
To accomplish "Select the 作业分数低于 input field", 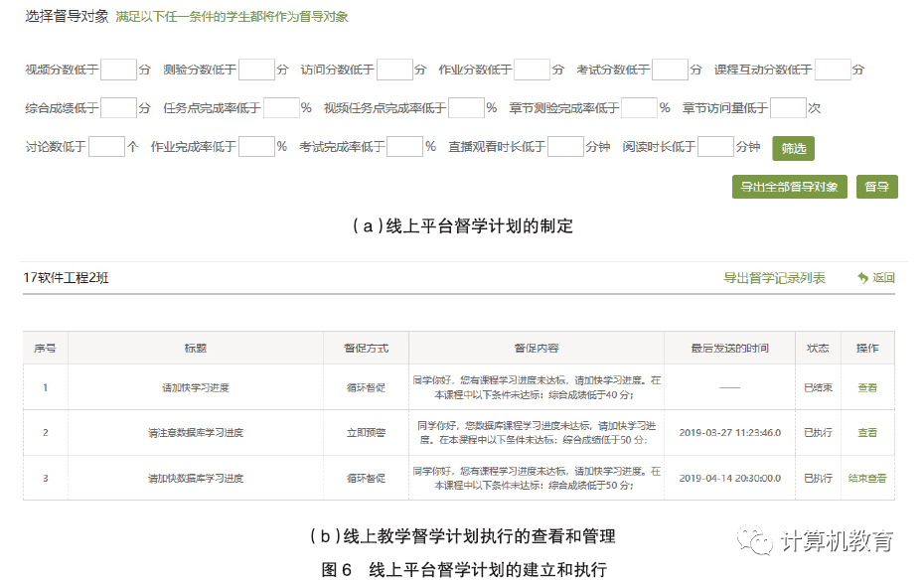I will pyautogui.click(x=532, y=70).
